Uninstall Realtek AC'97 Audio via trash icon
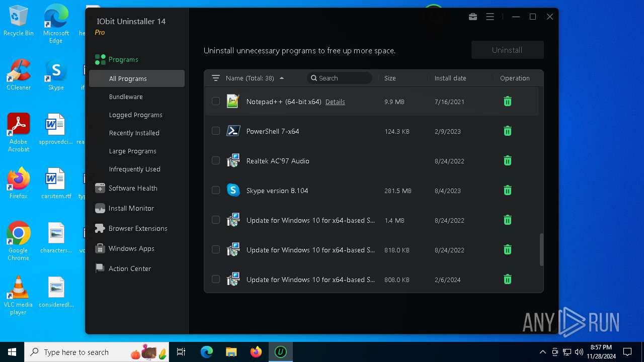 click(x=508, y=161)
